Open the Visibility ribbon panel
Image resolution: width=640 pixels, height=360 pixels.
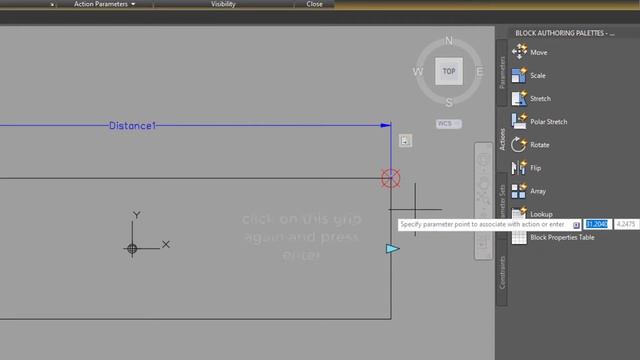coord(223,4)
